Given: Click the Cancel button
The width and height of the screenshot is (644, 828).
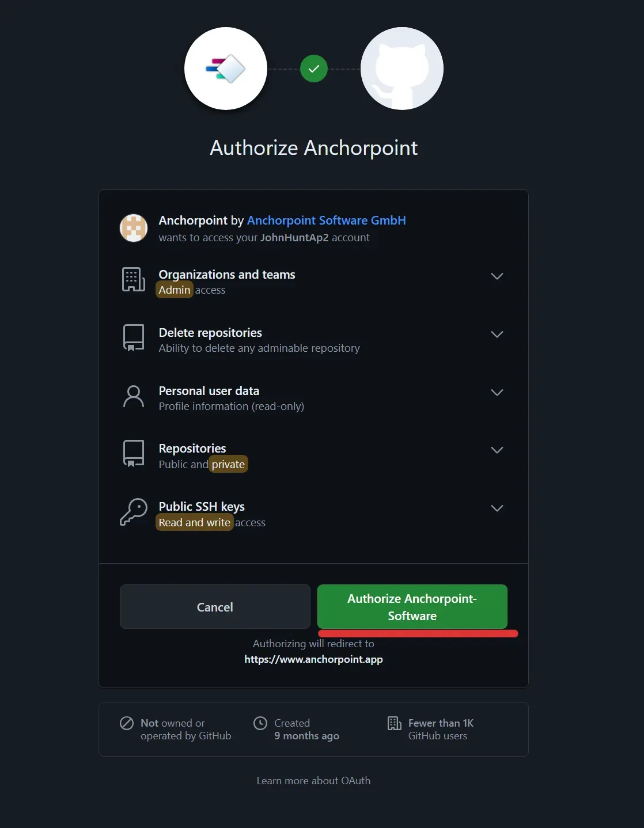Looking at the screenshot, I should [214, 606].
